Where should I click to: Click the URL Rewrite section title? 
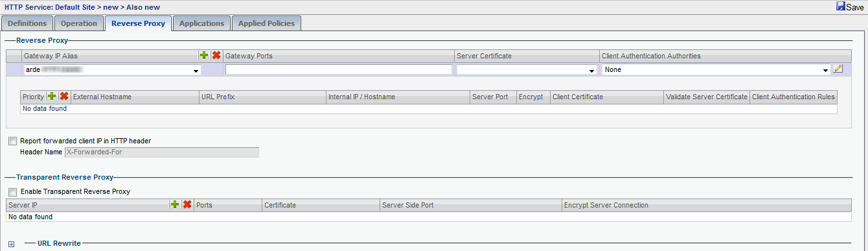(x=59, y=243)
